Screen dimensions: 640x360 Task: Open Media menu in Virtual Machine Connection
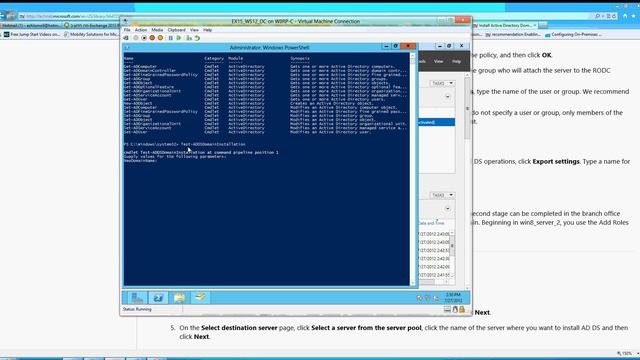point(157,30)
